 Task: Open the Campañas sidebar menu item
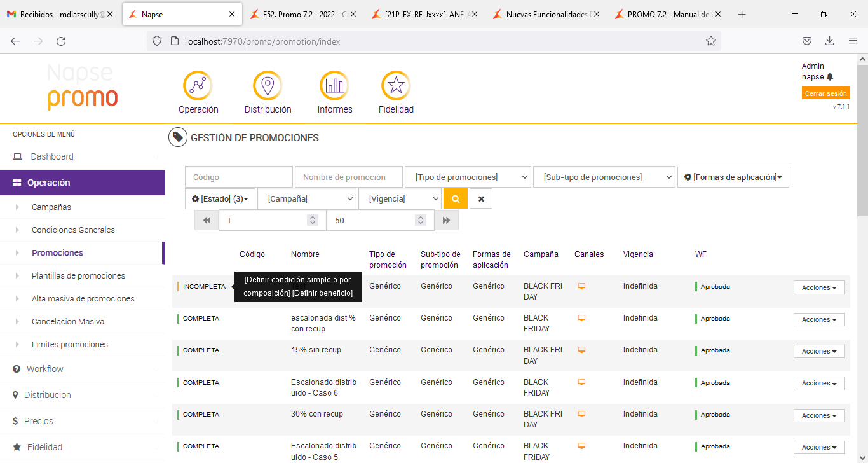point(51,207)
